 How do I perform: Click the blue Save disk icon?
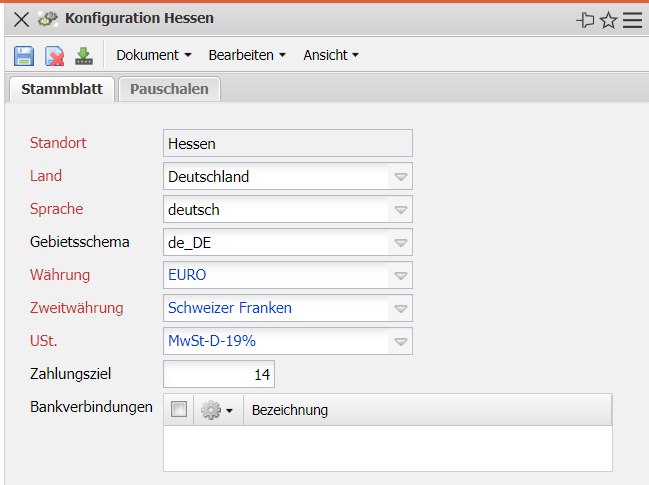point(24,56)
